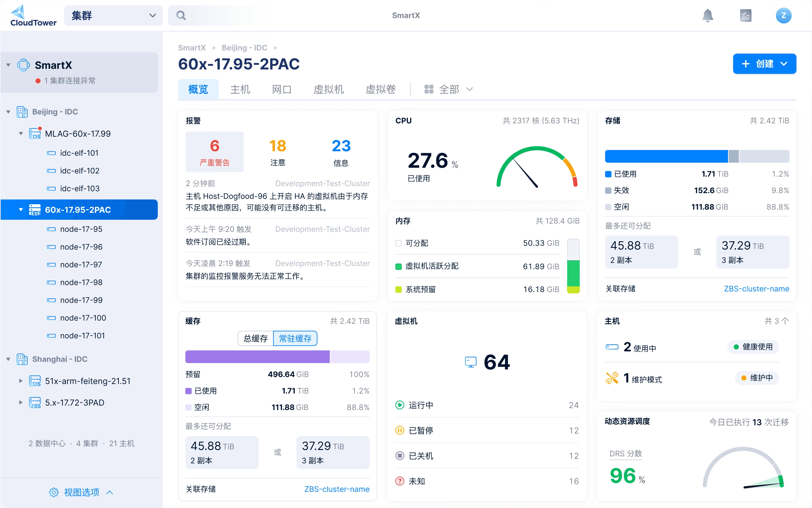Switch cache view to 总缓存

click(255, 338)
